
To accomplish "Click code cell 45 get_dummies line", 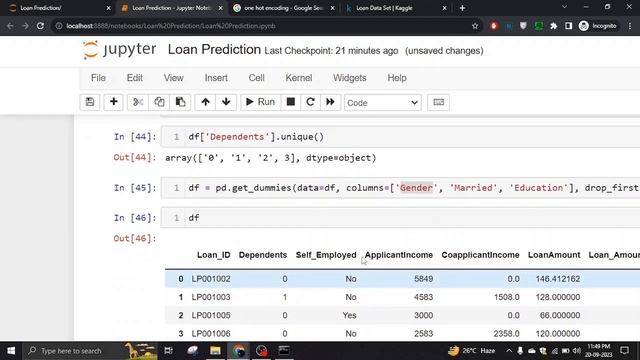I will pos(400,188).
